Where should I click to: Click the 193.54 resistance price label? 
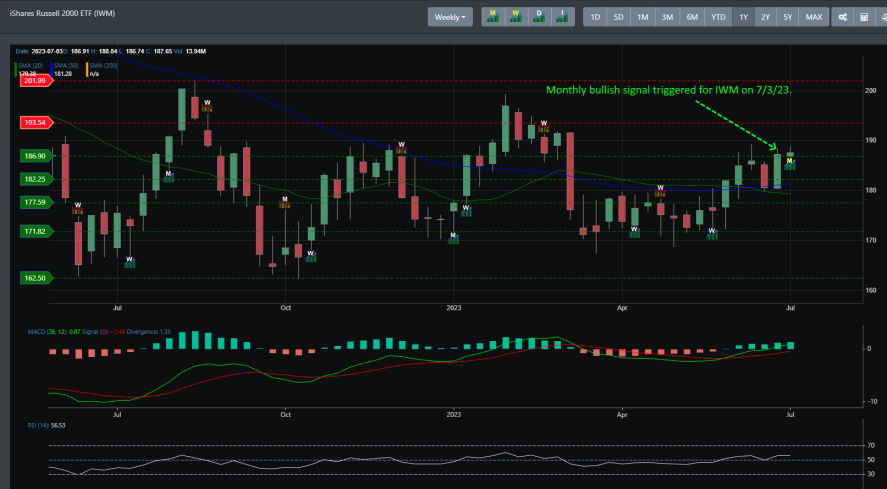tap(36, 122)
